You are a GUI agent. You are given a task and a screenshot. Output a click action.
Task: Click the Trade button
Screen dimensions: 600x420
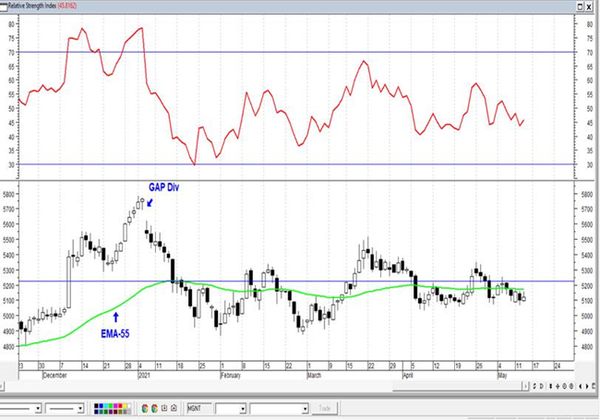point(324,408)
